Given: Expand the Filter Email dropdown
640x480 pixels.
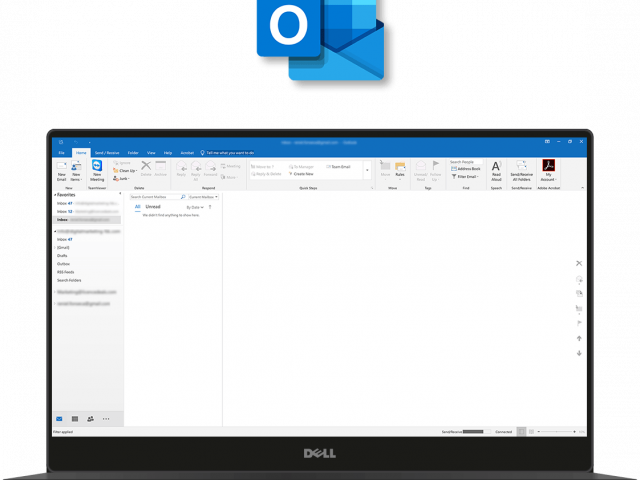Looking at the screenshot, I should 465,176.
